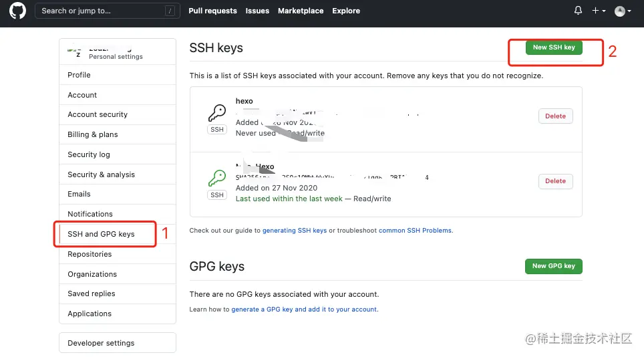This screenshot has width=644, height=357.
Task: Click the GPG keys heading
Action: [x=217, y=266]
